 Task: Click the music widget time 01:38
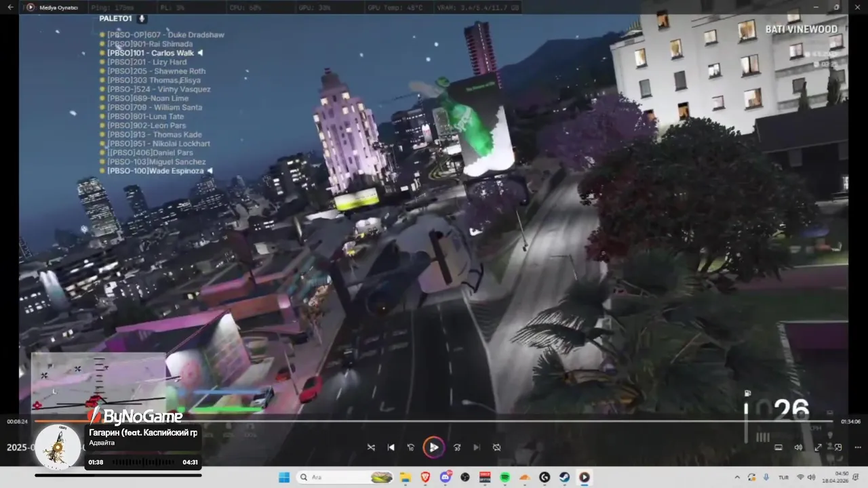tap(96, 462)
